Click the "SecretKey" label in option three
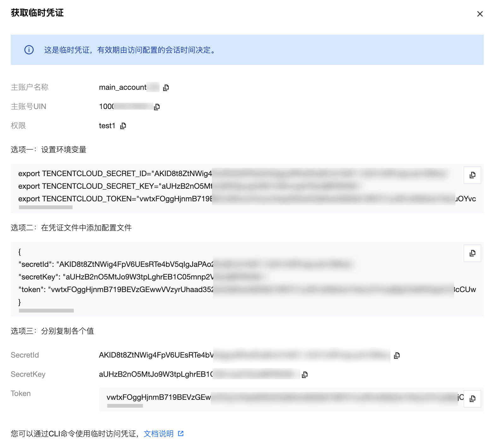Viewport: 492px width, 448px height. pos(28,374)
